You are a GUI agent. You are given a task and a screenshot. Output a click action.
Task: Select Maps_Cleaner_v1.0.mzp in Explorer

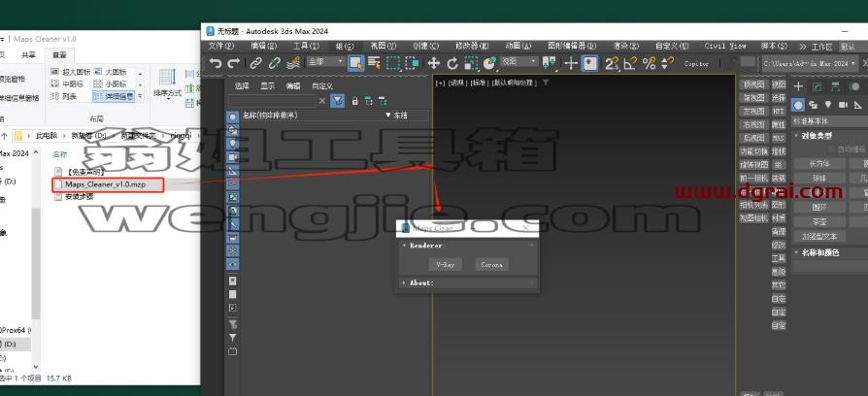105,184
